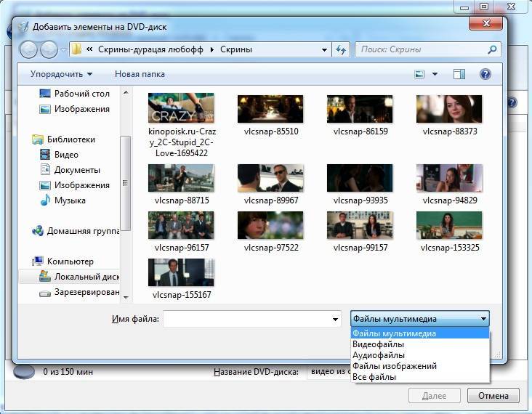532x414 pixels.
Task: Select the vlcsnap-155167 thumbnail
Action: (181, 272)
